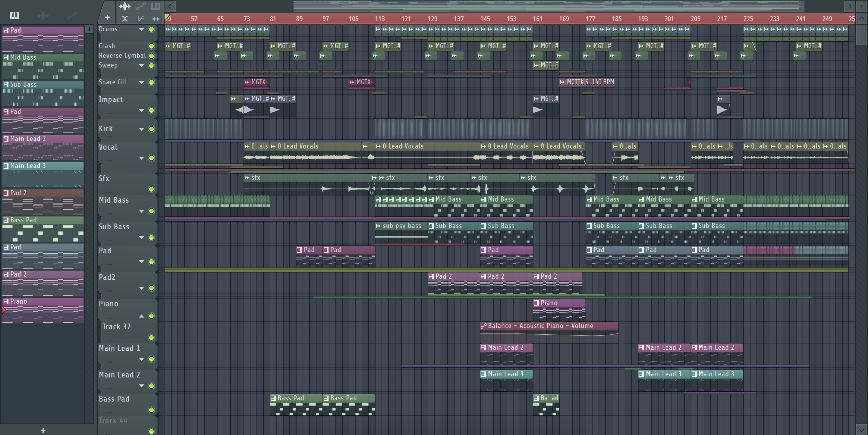Mute the Crash track
Screen dimensions: 868x435
(x=152, y=46)
